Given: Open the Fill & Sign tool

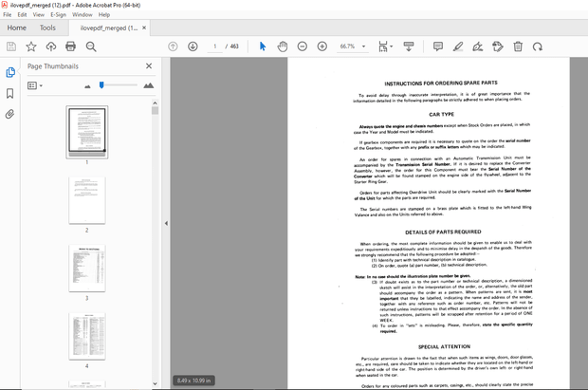Looking at the screenshot, I should tap(478, 46).
